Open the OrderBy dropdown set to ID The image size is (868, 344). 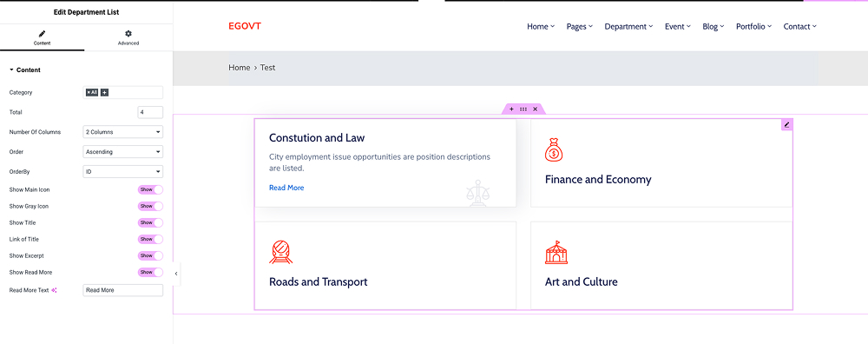tap(123, 172)
